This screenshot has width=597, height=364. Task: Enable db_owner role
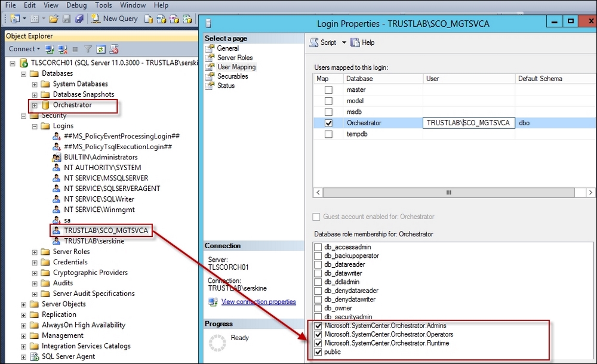318,309
